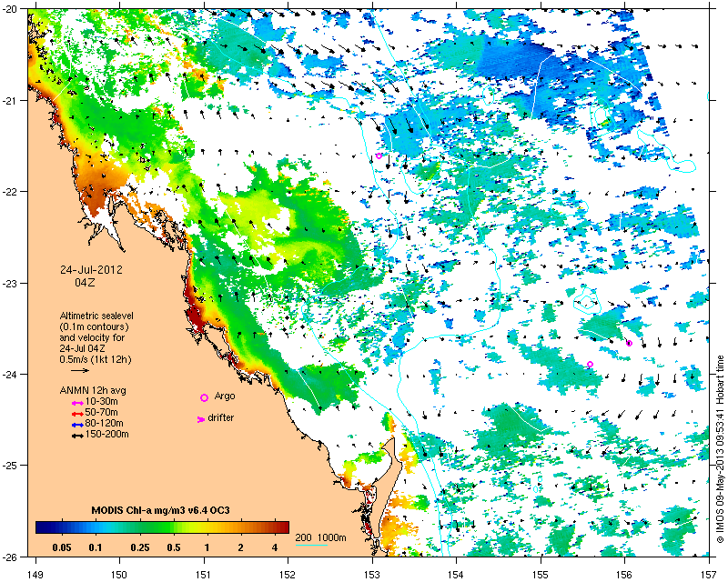The width and height of the screenshot is (728, 582).
Task: Select the Argo float marker near 155.6E, 23.9S
Action: (590, 365)
